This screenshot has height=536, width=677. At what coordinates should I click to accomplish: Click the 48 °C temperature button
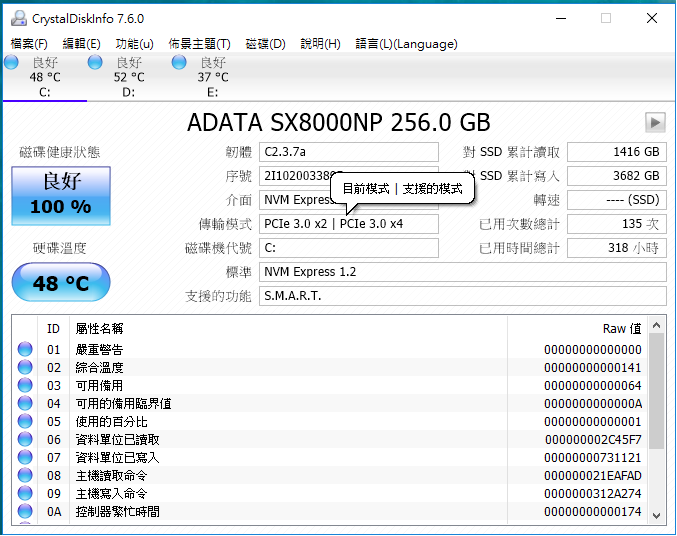point(61,282)
